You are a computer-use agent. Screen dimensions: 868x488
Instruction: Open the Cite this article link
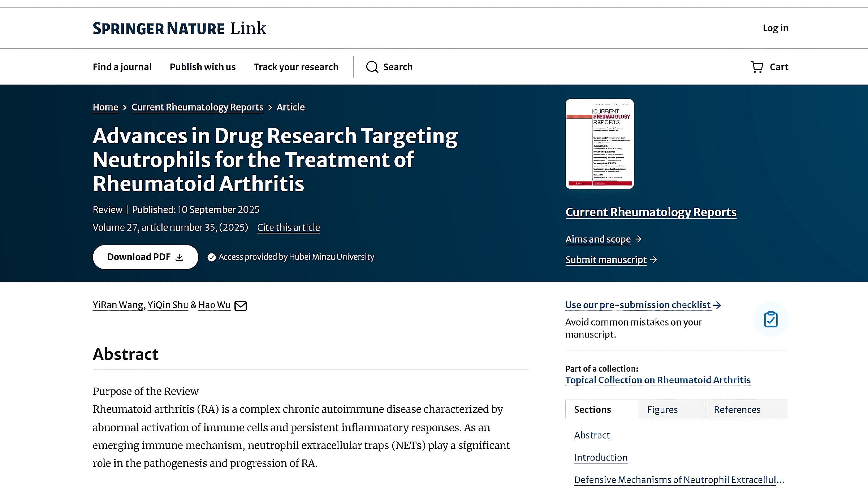pos(288,227)
